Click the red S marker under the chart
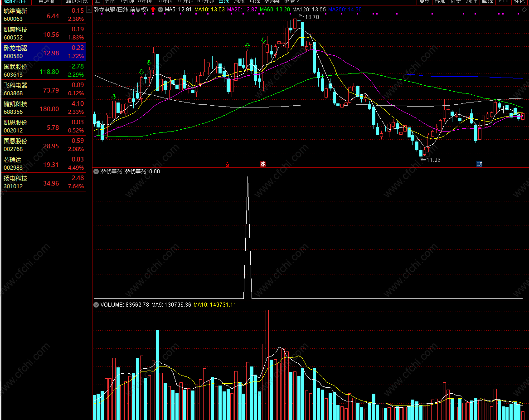 click(228, 165)
